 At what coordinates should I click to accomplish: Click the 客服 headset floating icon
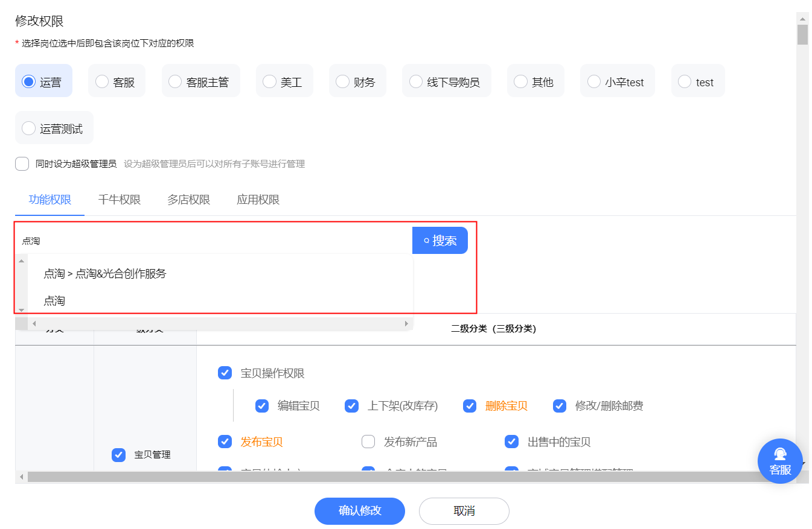780,461
